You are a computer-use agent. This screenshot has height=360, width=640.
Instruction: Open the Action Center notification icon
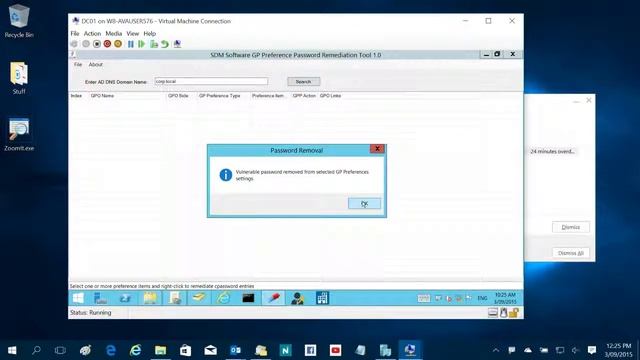pos(592,350)
